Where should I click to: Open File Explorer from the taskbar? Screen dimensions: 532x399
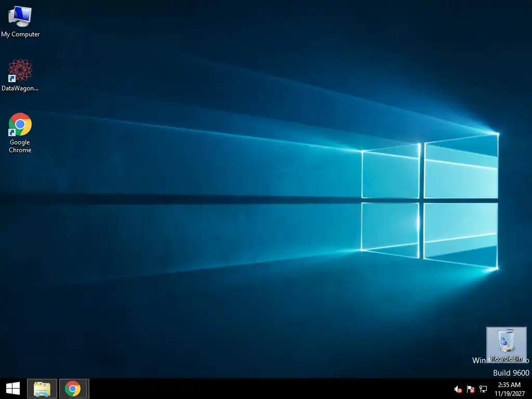click(x=42, y=389)
